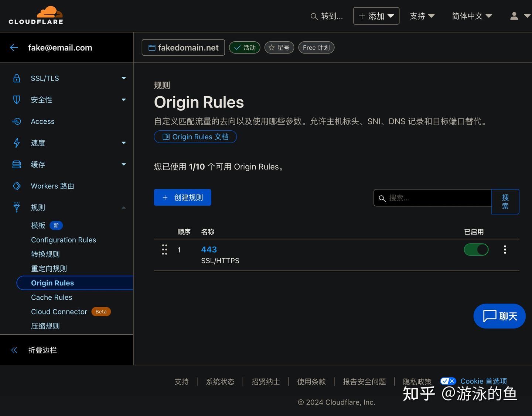Click the 搜索 input field

(x=432, y=198)
